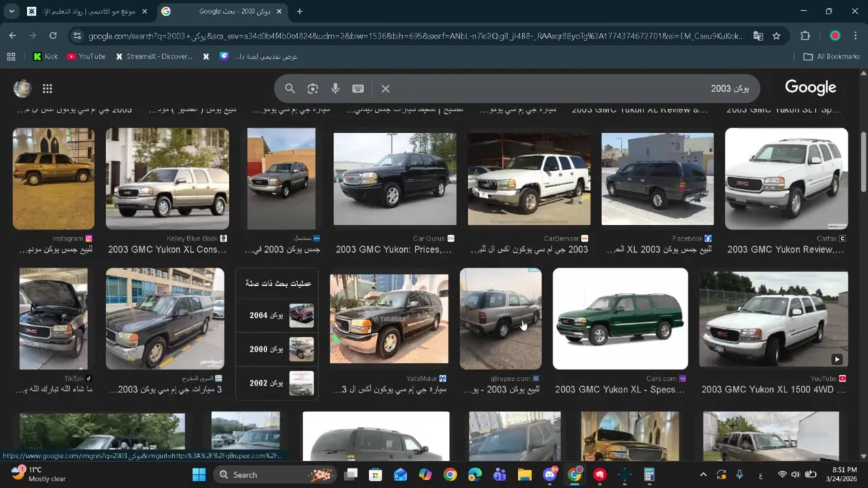Open Discord from the taskbar

[550, 474]
